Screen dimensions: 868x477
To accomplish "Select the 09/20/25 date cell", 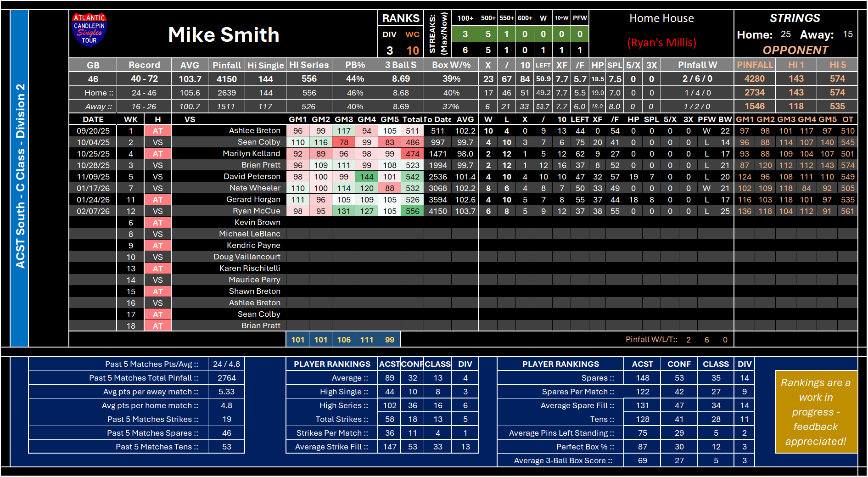I will click(93, 131).
